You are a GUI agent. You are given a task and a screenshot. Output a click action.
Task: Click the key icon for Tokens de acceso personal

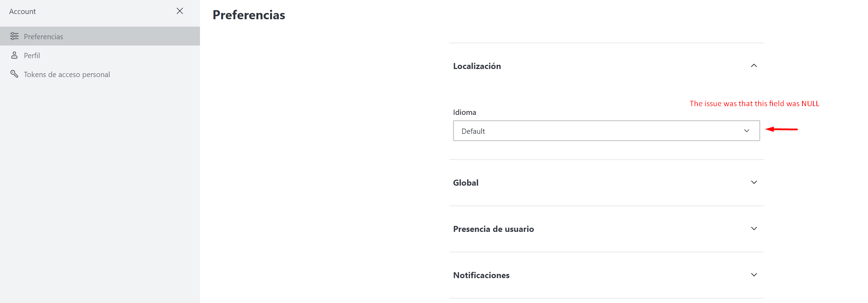pyautogui.click(x=14, y=74)
